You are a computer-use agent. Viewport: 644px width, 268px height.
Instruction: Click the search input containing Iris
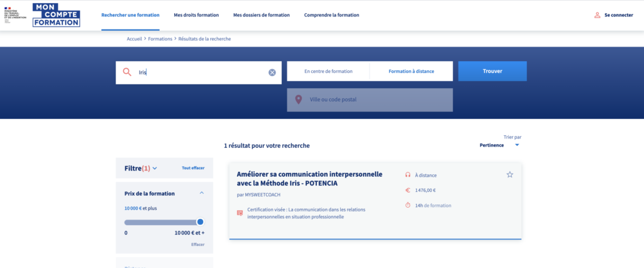click(199, 73)
